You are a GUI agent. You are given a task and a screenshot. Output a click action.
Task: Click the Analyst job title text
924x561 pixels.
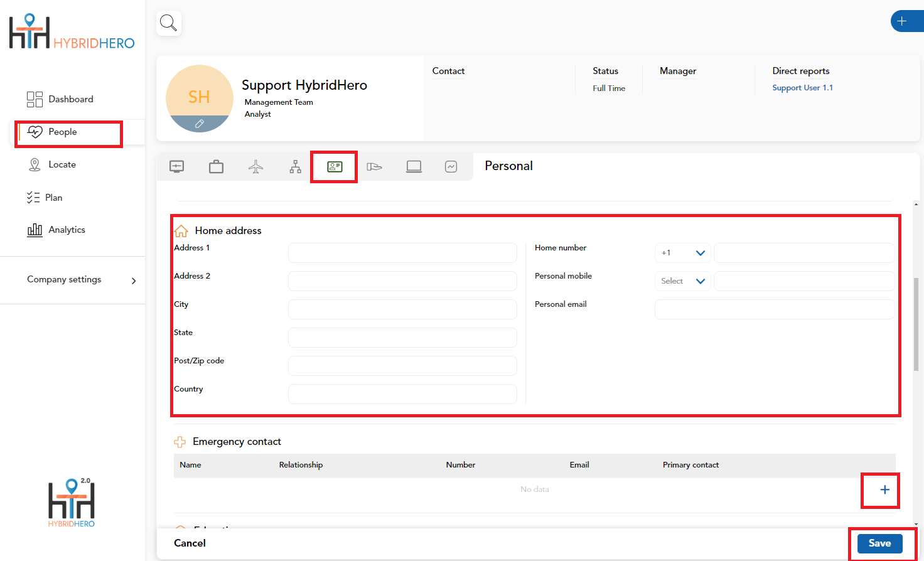258,114
